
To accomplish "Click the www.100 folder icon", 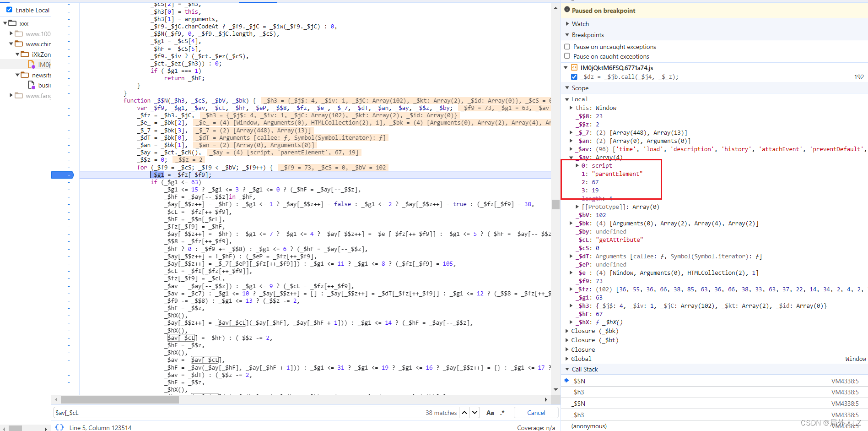I will (19, 34).
